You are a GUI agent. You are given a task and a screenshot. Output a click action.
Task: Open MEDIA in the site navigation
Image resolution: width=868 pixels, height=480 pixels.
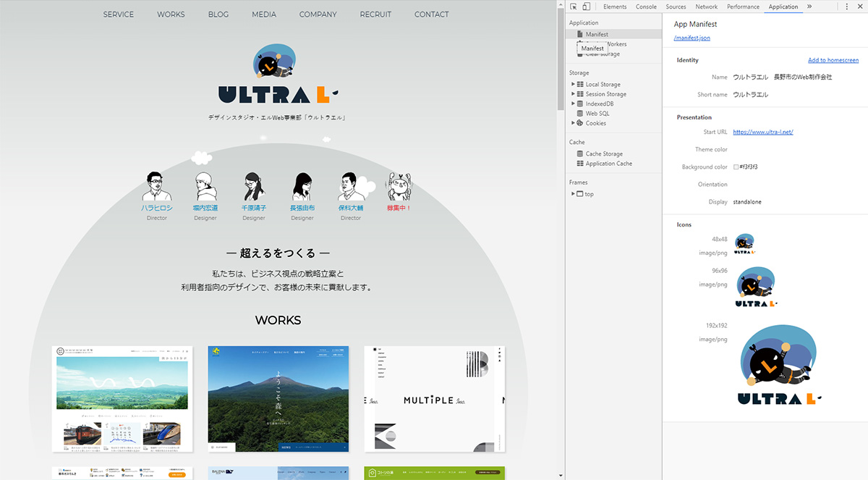(x=264, y=14)
